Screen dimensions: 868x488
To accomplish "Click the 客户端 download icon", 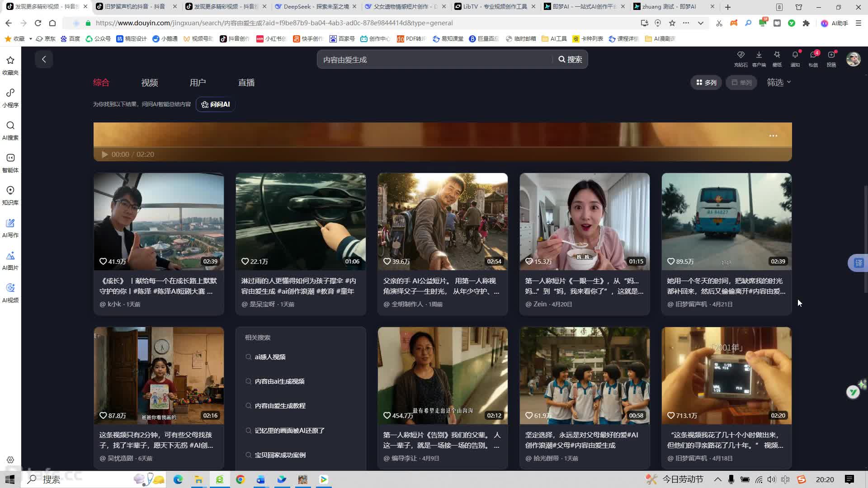I will 759,59.
